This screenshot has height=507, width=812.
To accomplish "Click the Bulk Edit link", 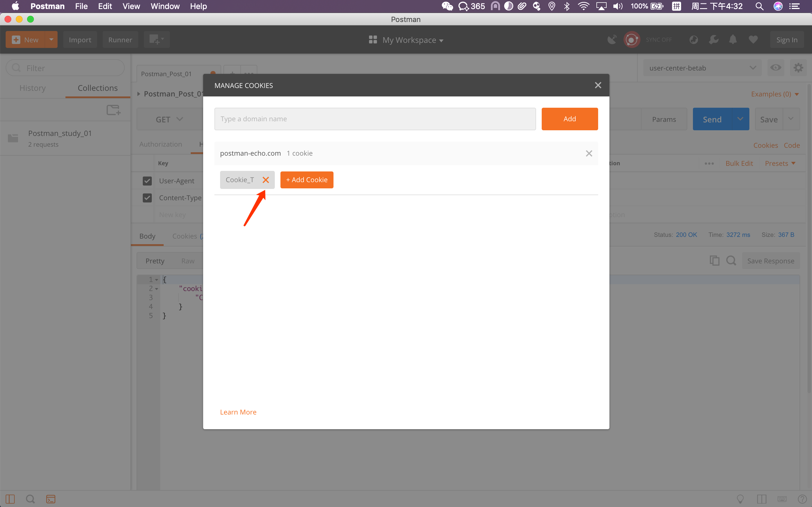I will pos(739,163).
